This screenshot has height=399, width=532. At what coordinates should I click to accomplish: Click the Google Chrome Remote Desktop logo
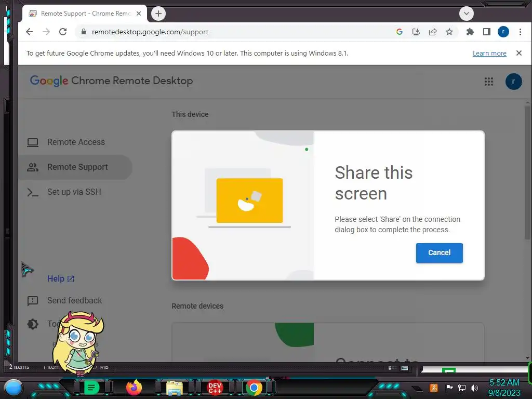pos(111,81)
